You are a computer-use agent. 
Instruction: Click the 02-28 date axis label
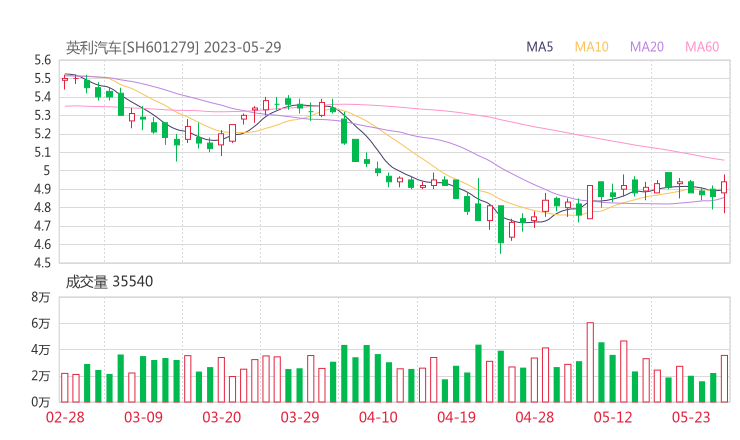pos(65,417)
